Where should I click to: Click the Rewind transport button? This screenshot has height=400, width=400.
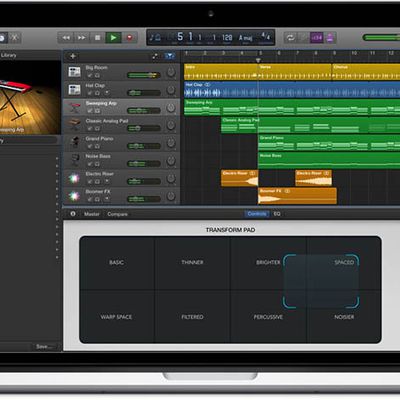point(66,38)
